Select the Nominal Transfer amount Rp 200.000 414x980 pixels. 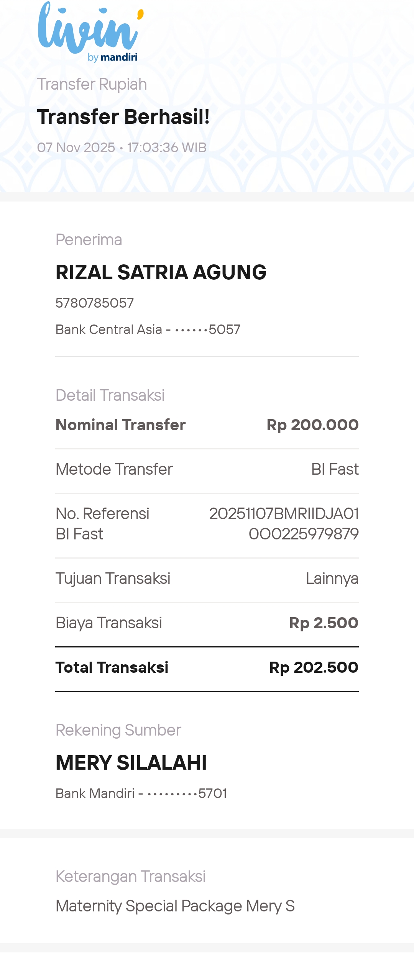point(313,425)
